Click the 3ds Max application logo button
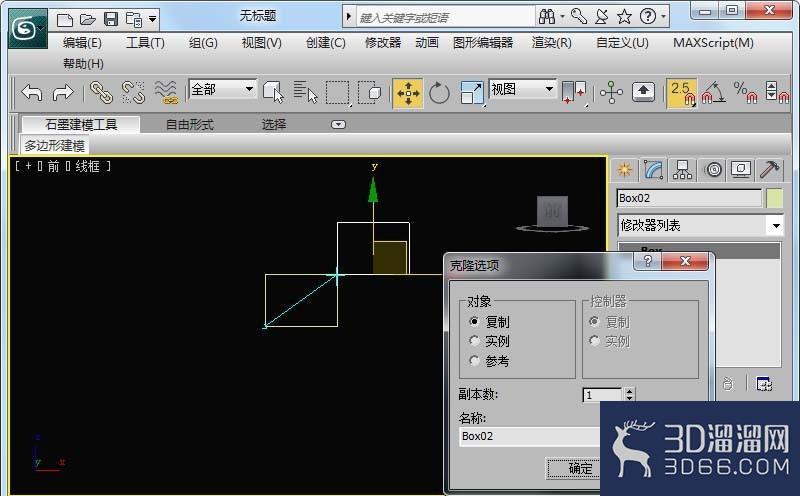Screen dimensions: 800x496 click(x=28, y=29)
